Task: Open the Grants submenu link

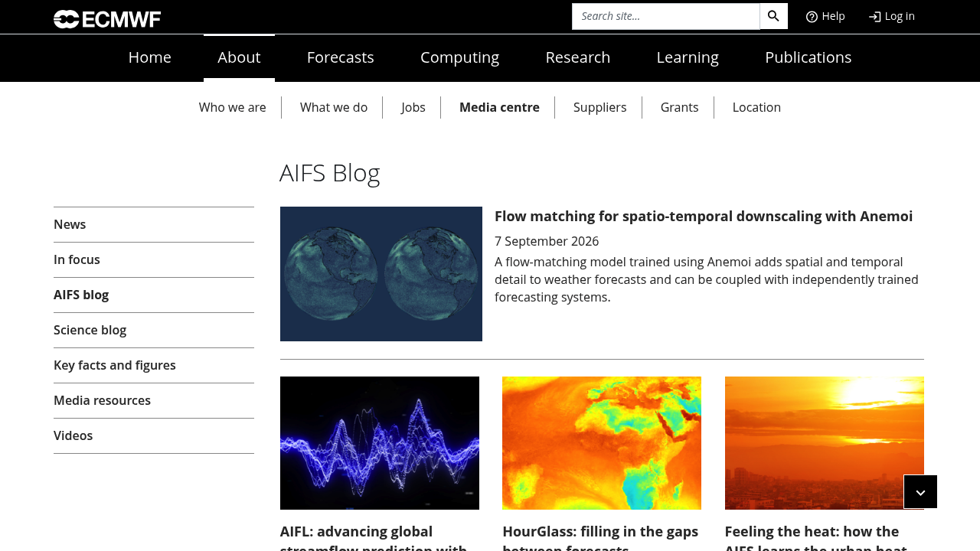Action: click(680, 107)
